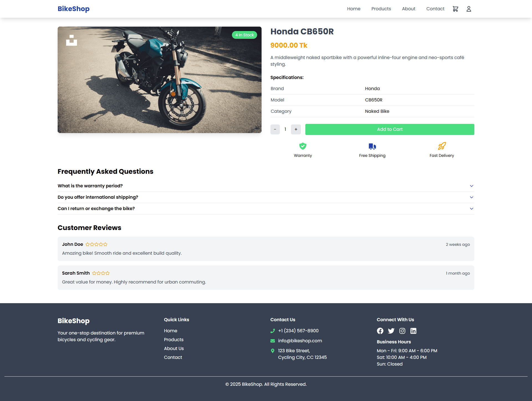Open the LinkedIn icon in footer
Viewport: 532px width, 401px height.
413,331
